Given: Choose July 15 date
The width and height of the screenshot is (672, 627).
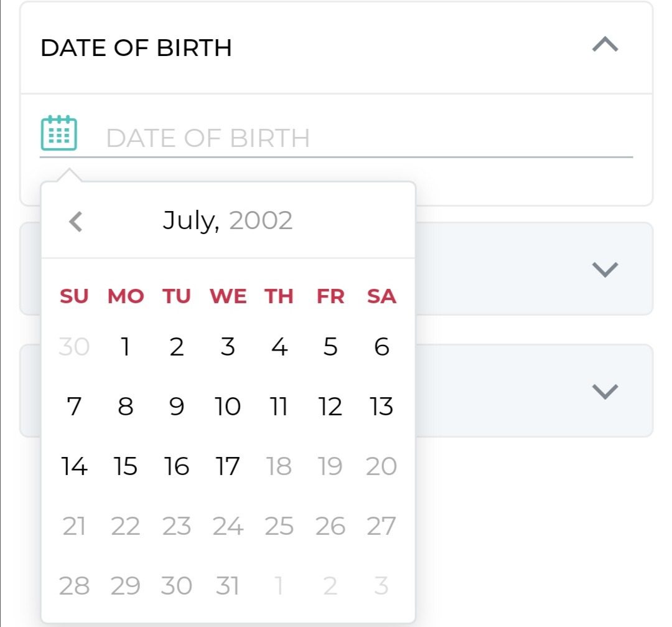Looking at the screenshot, I should coord(125,466).
